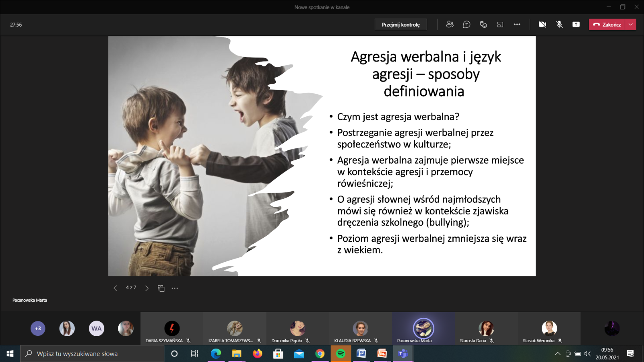Open more options below the slide
644x362 pixels.
175,288
